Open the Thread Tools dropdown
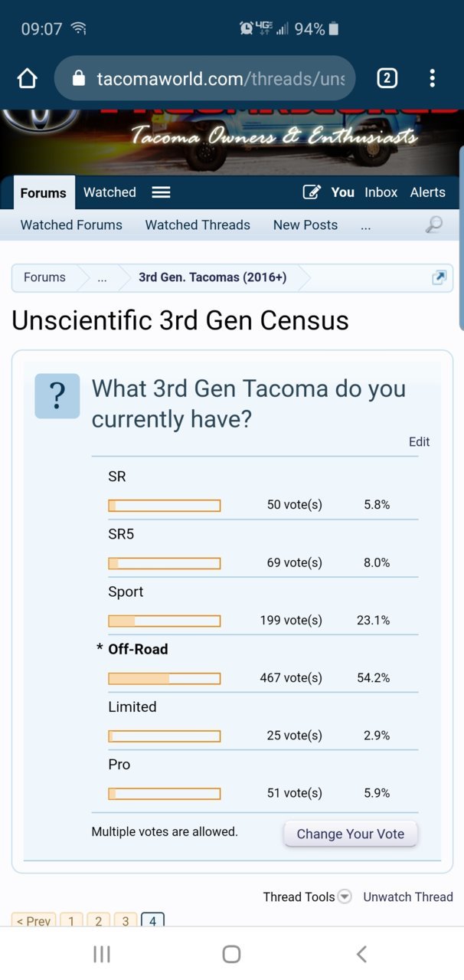This screenshot has width=464, height=980. click(x=307, y=896)
